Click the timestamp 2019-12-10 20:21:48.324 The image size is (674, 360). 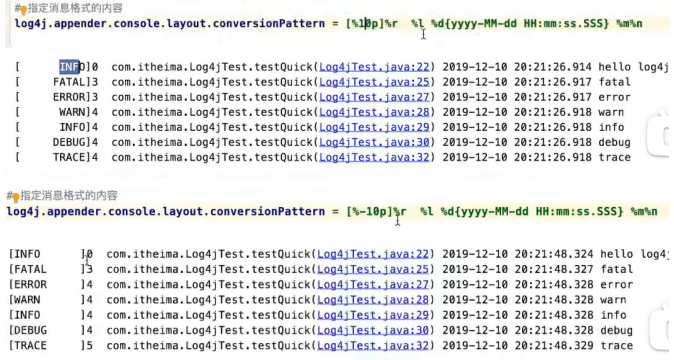(518, 254)
